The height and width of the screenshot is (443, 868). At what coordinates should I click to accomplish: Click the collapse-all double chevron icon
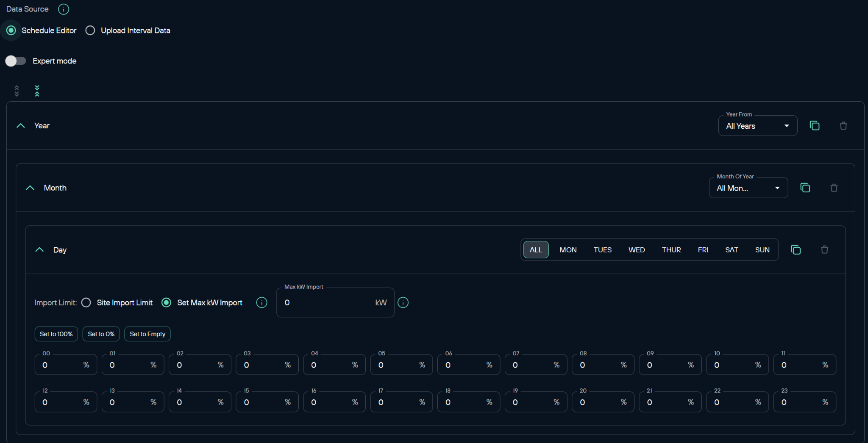[x=37, y=91]
